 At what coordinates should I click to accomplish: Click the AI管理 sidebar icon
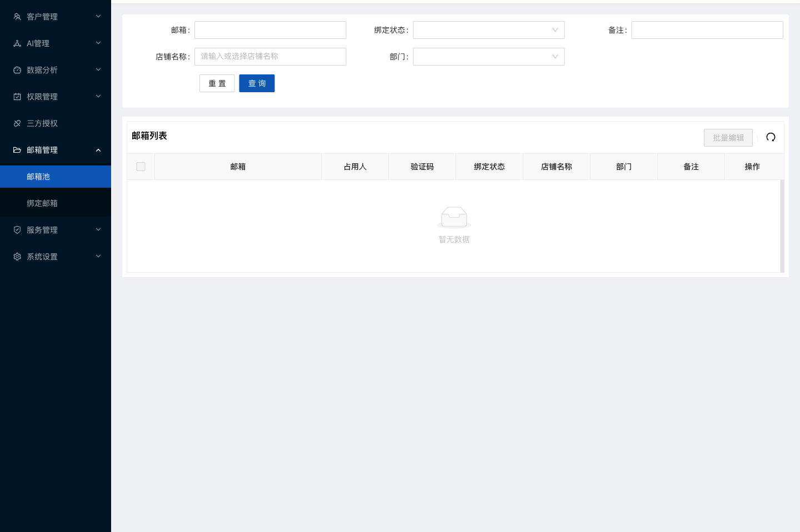coord(17,43)
